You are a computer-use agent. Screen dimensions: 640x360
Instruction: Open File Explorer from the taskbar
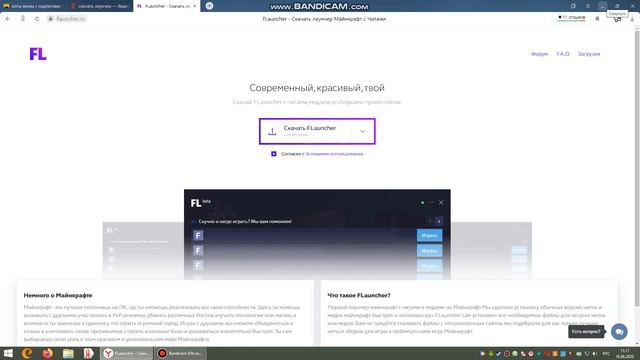point(68,353)
